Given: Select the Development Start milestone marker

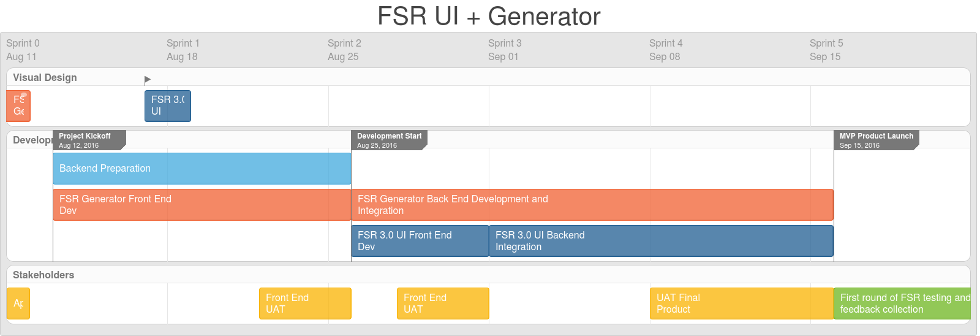Looking at the screenshot, I should pos(388,140).
